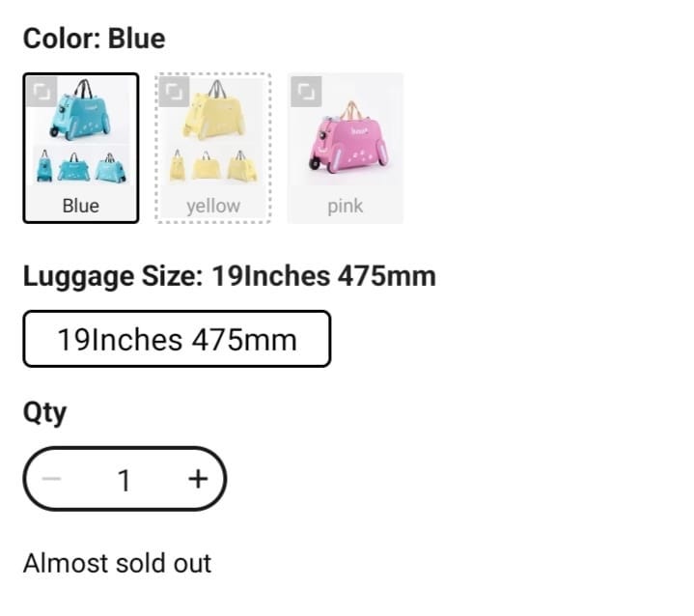This screenshot has width=694, height=616.
Task: Click the "Color: Blue" heading
Action: pyautogui.click(x=94, y=39)
